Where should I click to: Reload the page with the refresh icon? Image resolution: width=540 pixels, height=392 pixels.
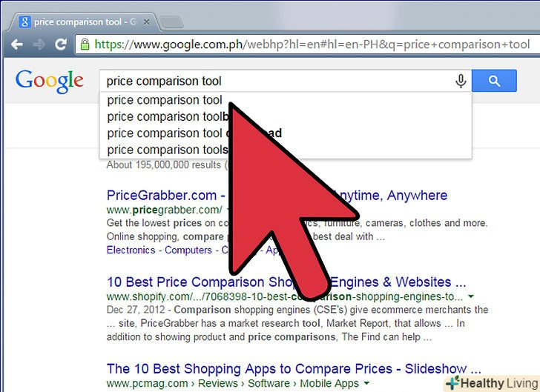(x=61, y=44)
